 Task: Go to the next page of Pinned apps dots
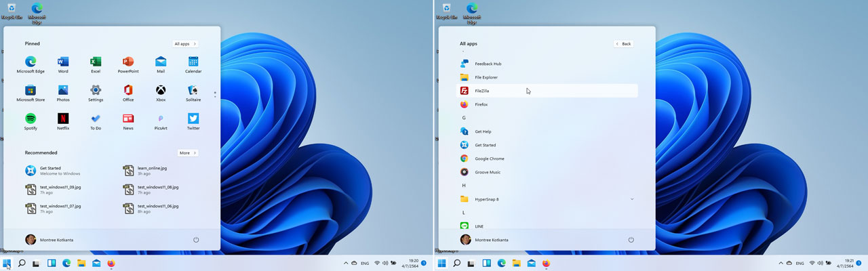215,96
